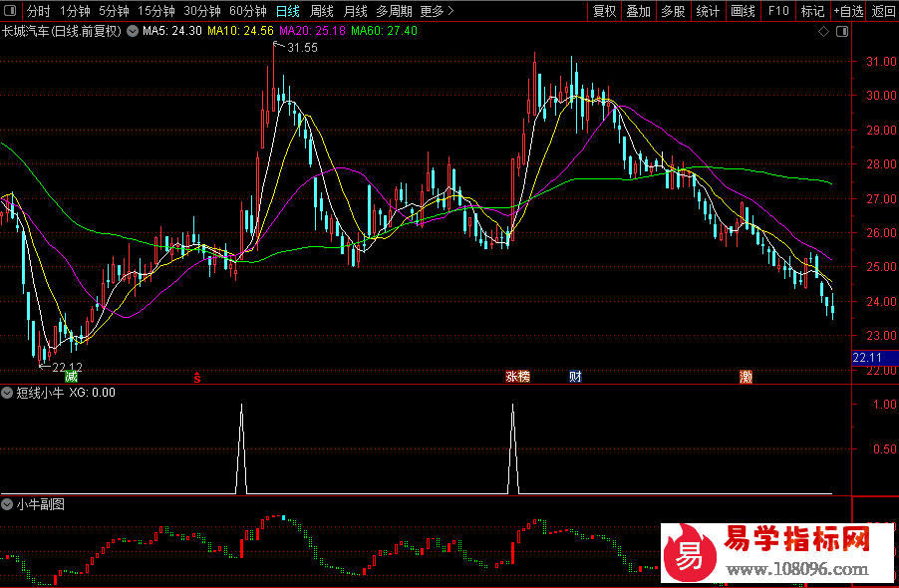This screenshot has height=588, width=899.
Task: Click the 25.00 axis price label
Action: tap(881, 267)
